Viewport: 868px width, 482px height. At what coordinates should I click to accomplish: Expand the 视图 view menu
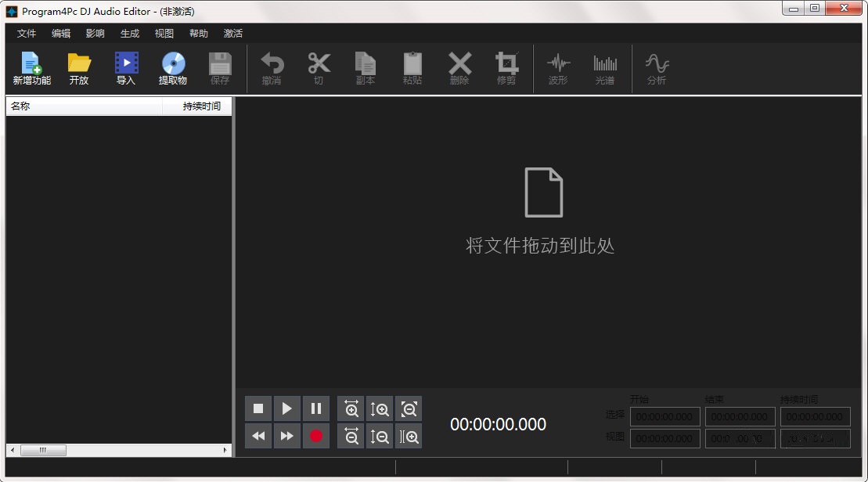163,33
